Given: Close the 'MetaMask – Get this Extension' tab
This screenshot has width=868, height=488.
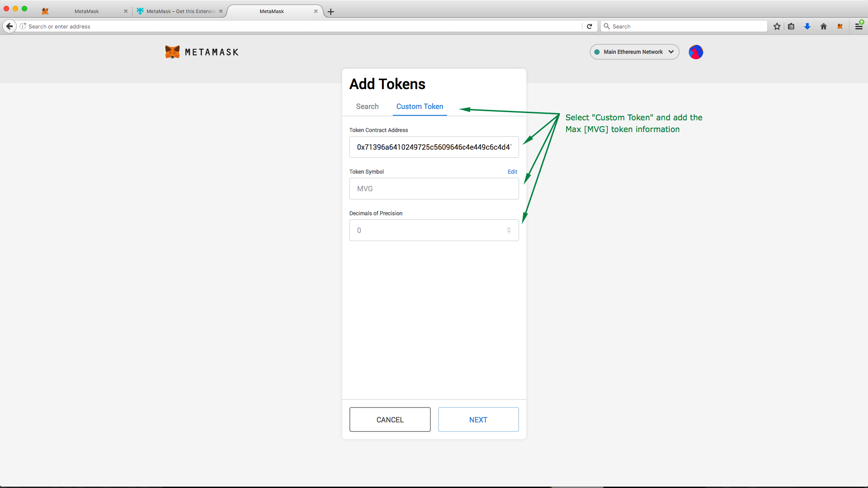Looking at the screenshot, I should (221, 11).
